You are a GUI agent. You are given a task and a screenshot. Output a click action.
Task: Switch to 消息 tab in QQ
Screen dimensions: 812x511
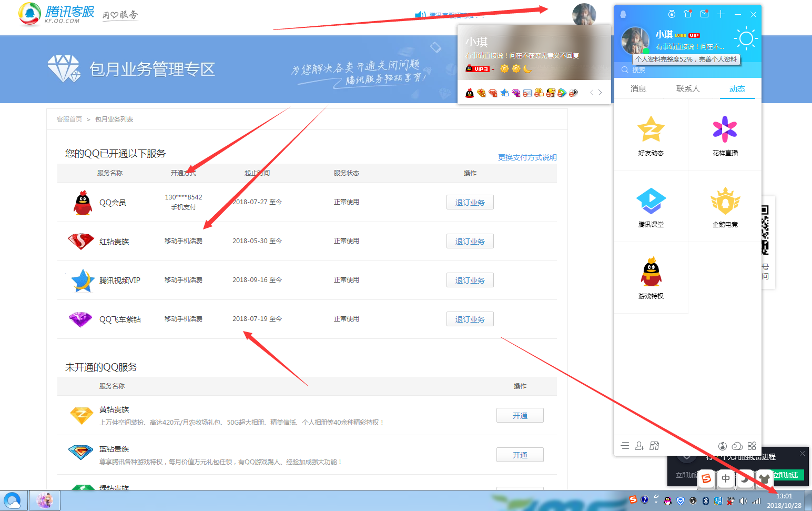pos(638,89)
